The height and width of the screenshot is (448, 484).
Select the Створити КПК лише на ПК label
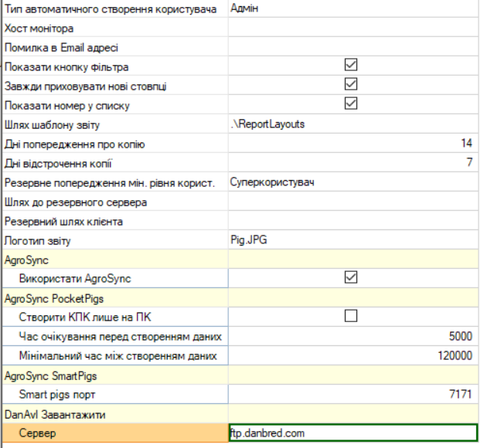pos(85,317)
